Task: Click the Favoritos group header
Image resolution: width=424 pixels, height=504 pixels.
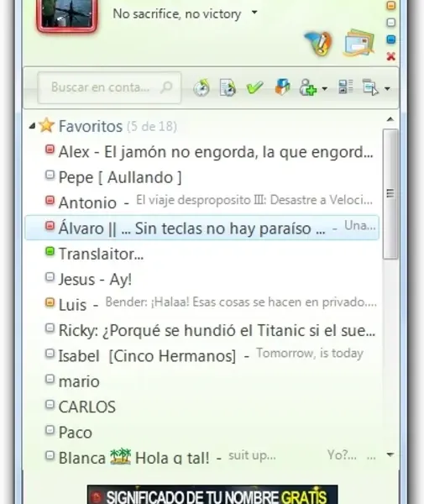Action: [x=118, y=126]
